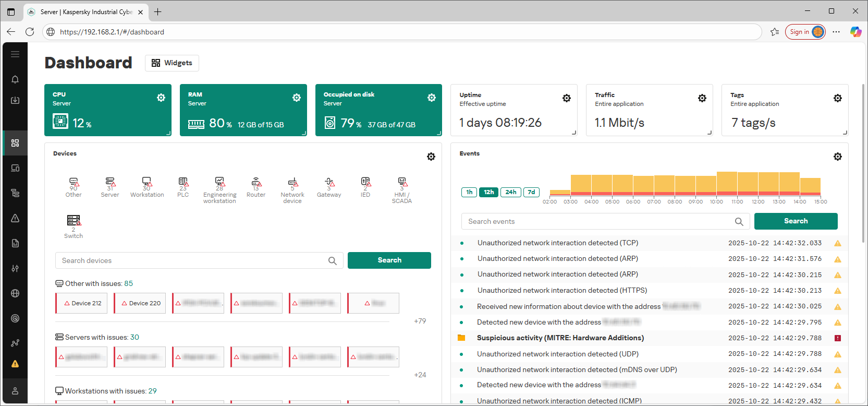The width and height of the screenshot is (868, 406).
Task: Open notifications bell in left sidebar
Action: [x=15, y=79]
